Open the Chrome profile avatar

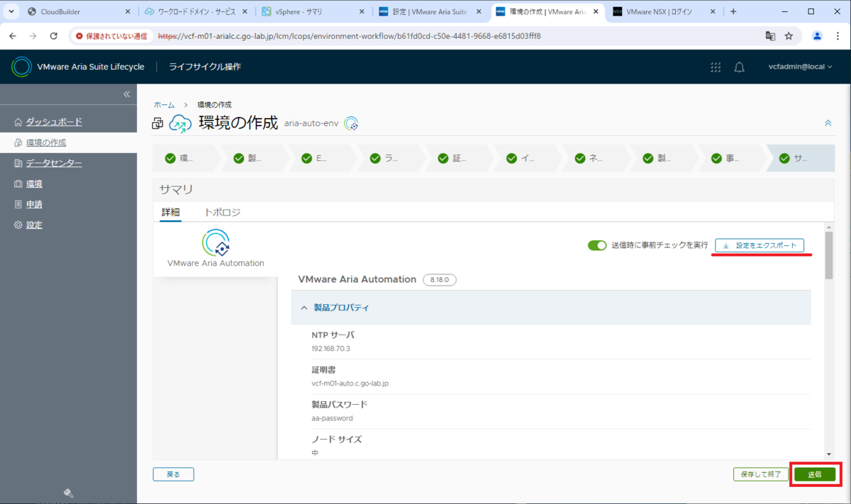817,35
